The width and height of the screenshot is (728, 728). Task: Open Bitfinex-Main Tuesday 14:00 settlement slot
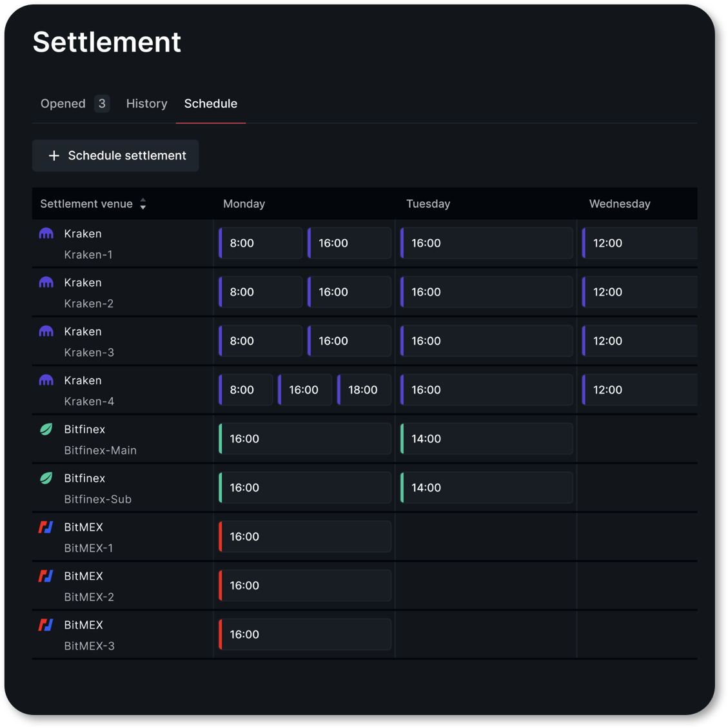click(487, 438)
